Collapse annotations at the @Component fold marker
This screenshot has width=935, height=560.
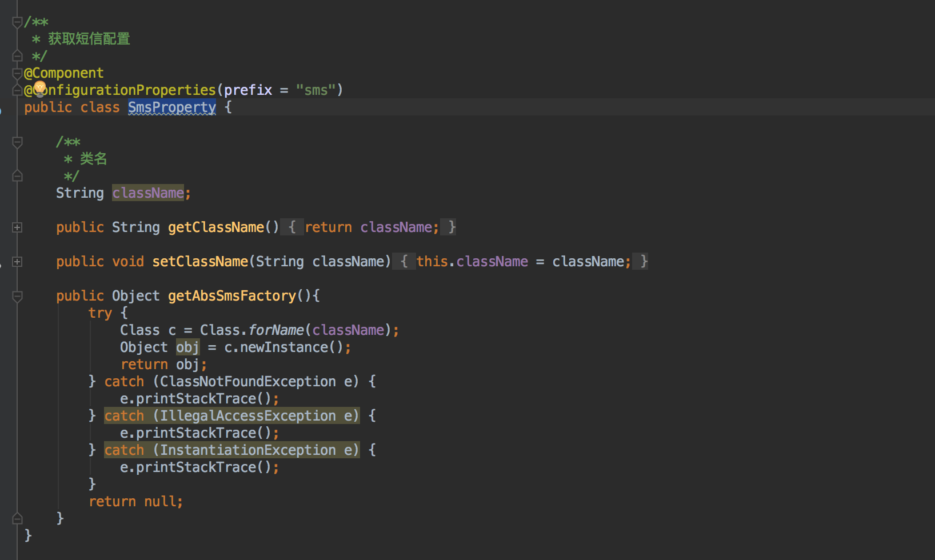(17, 73)
